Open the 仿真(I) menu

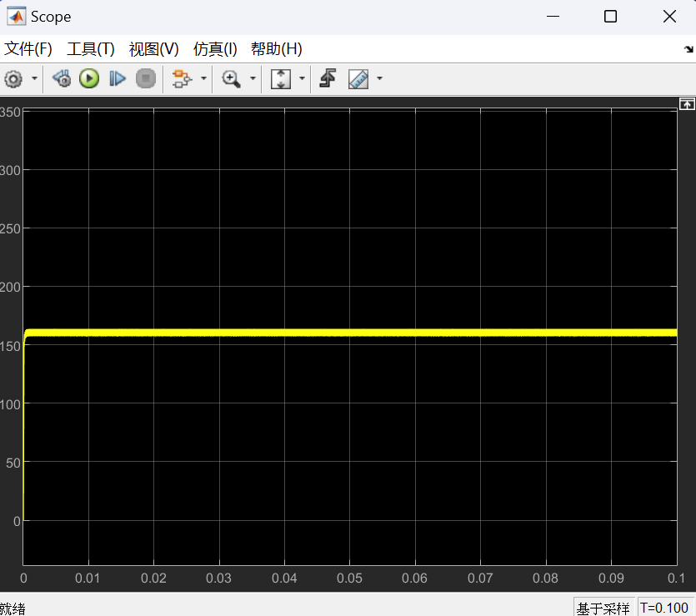[215, 49]
